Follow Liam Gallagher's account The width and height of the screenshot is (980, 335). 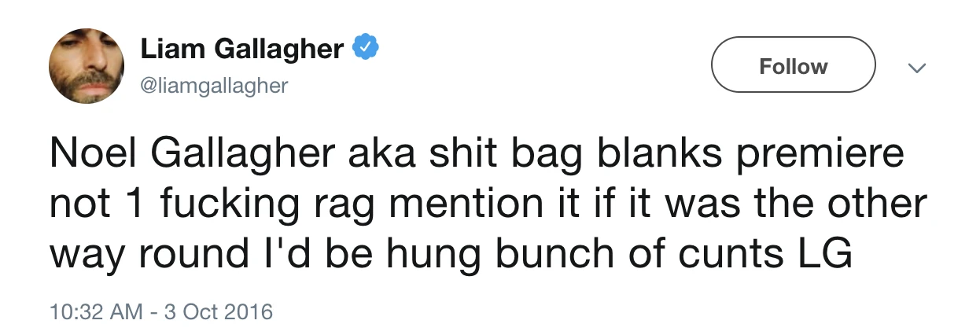[793, 66]
